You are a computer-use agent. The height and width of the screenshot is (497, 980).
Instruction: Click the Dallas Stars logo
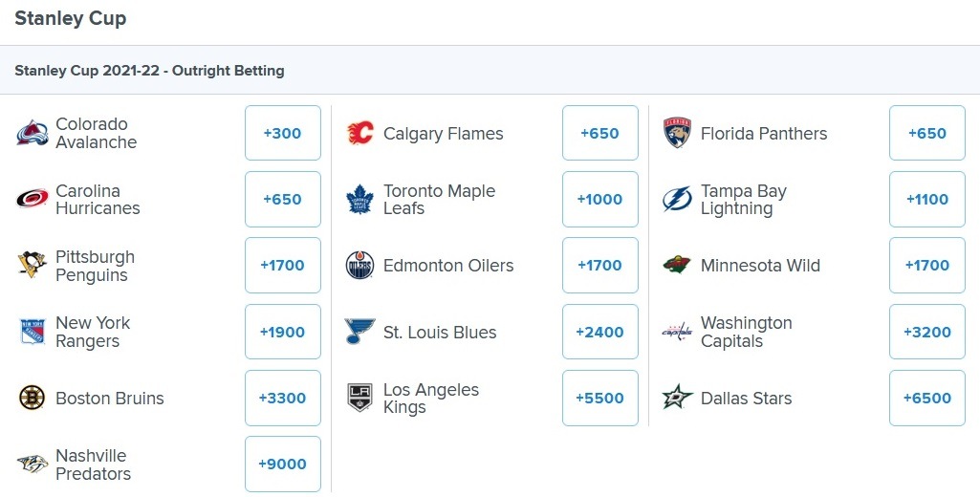point(678,398)
